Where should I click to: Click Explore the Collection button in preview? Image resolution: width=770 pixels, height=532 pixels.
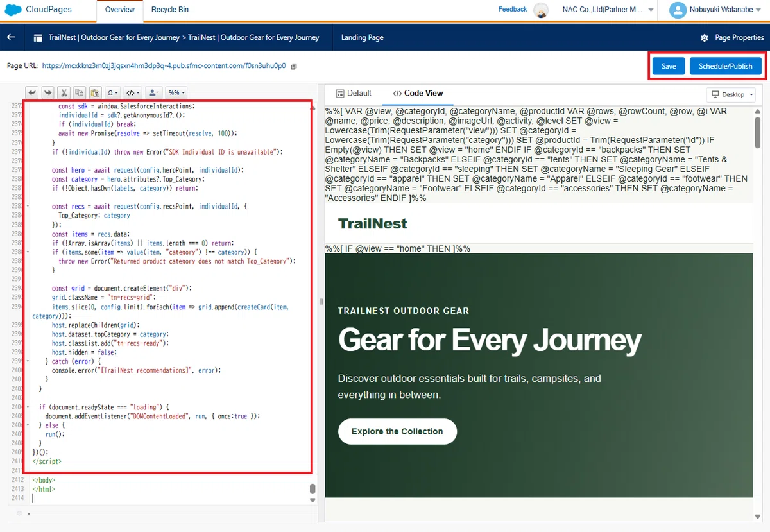coord(397,431)
